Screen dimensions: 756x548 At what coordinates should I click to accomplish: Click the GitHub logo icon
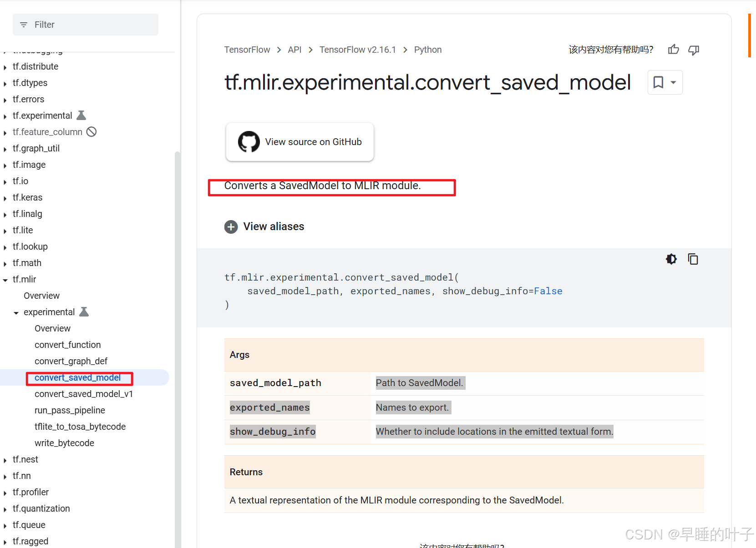point(249,142)
